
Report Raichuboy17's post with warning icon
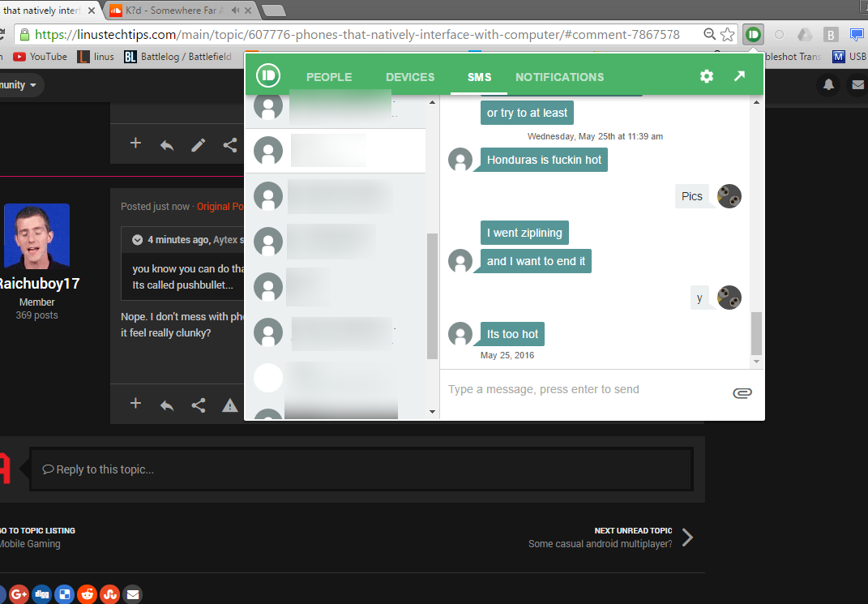229,405
